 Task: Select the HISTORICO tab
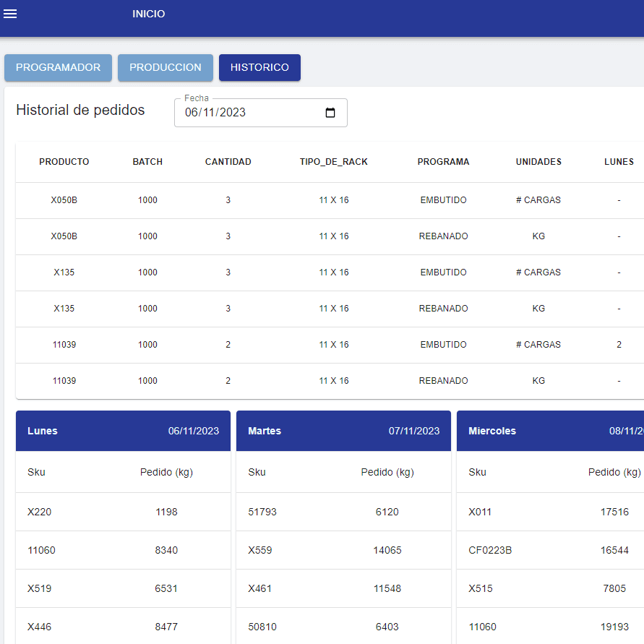259,67
